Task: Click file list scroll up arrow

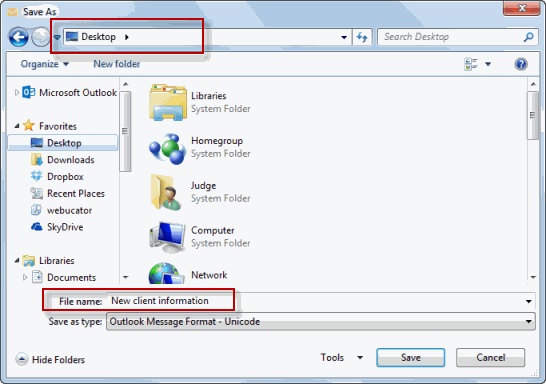Action: pyautogui.click(x=533, y=84)
